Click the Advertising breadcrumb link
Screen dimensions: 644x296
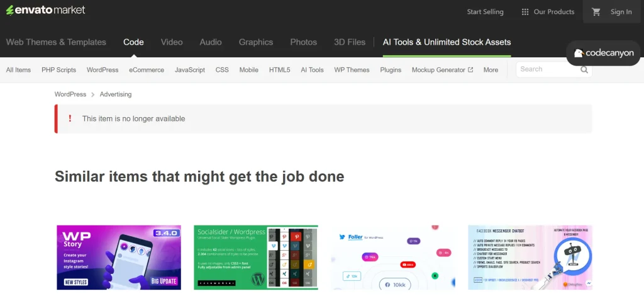[116, 94]
